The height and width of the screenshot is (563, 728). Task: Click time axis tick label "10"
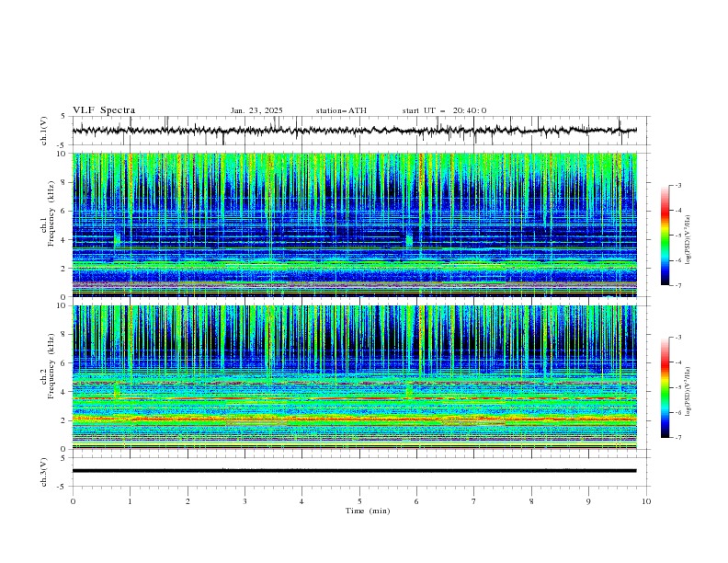tap(646, 501)
